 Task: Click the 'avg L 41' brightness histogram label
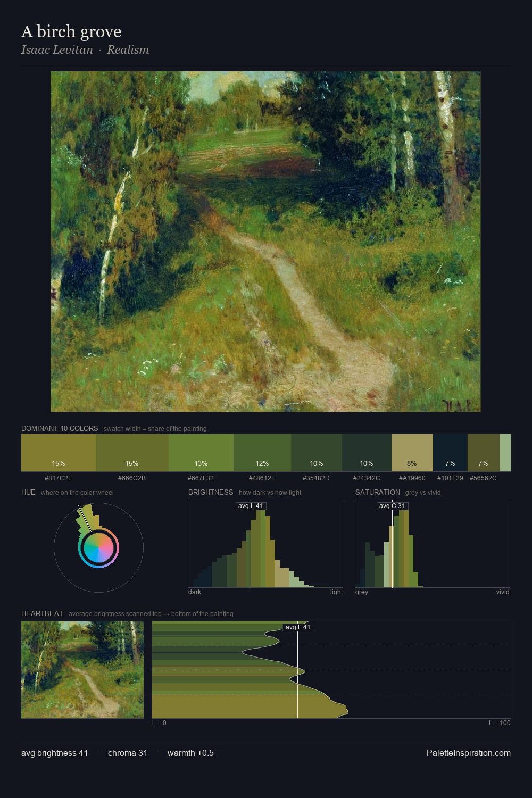tap(251, 506)
